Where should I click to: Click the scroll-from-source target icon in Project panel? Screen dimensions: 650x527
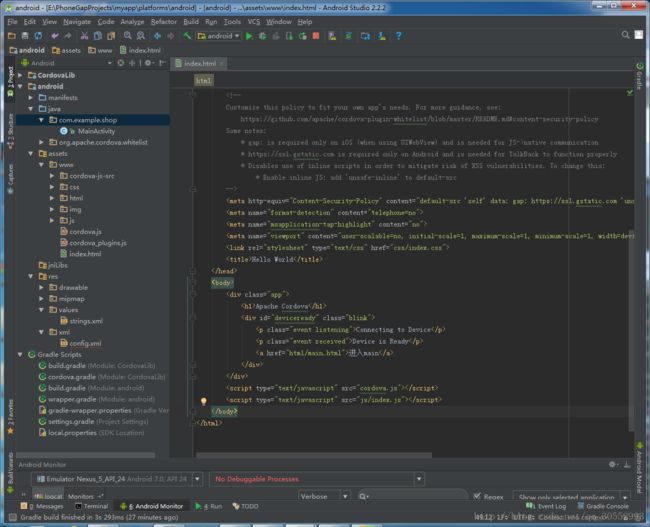(121, 63)
